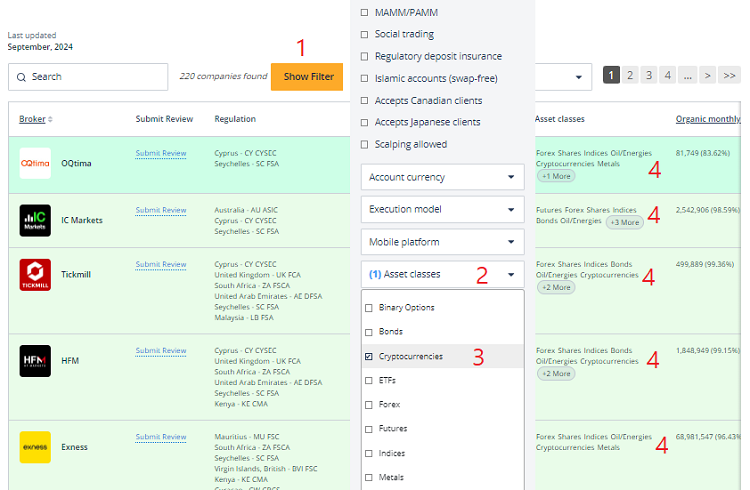Expand +1 More assets for OQtima

pos(556,176)
